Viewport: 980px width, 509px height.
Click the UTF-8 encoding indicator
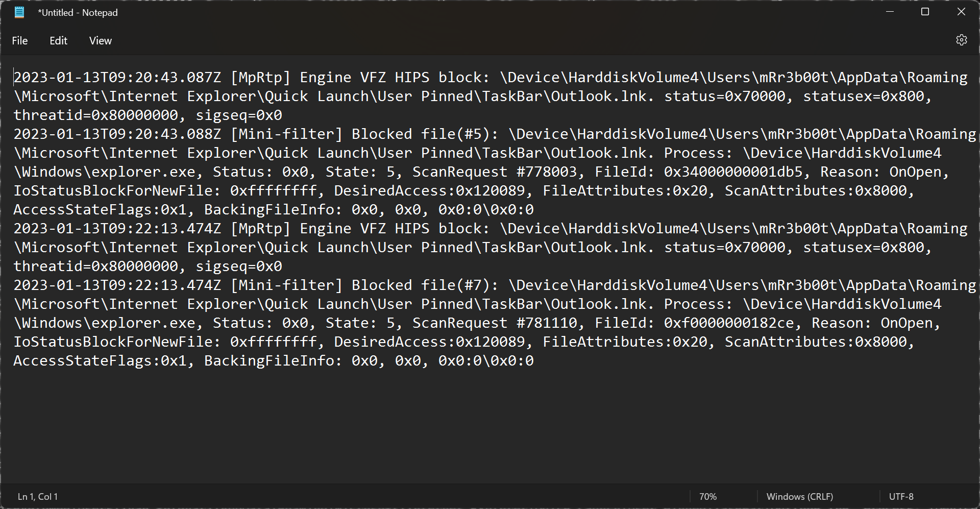tap(901, 496)
